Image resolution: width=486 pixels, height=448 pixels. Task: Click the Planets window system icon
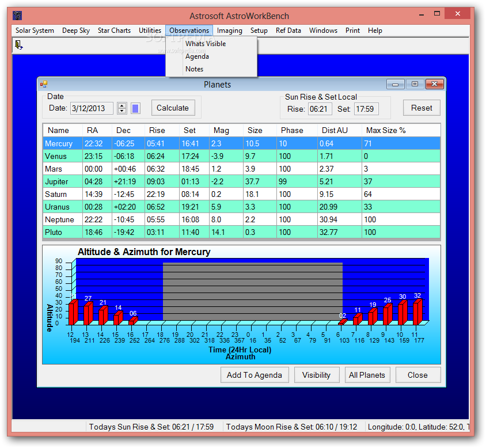[44, 84]
